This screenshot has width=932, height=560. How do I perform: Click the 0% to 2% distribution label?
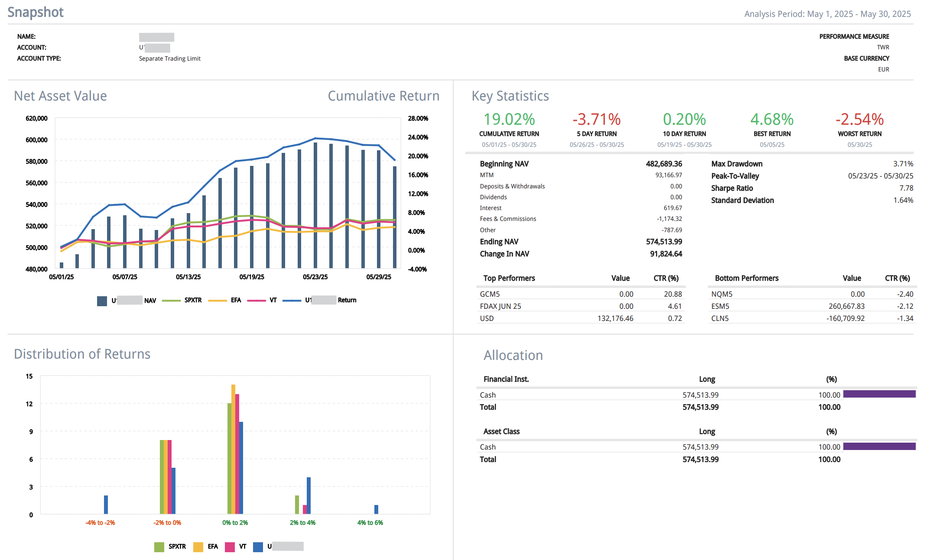click(x=235, y=523)
